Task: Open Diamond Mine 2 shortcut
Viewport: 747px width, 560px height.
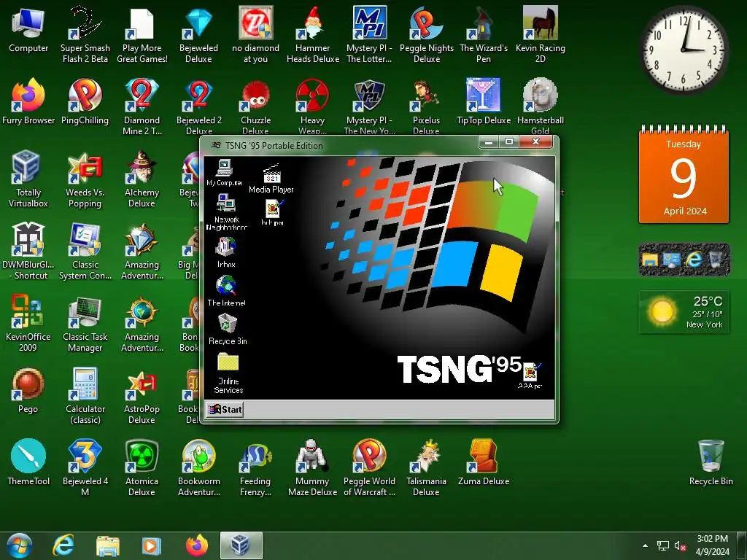Action: (142, 106)
